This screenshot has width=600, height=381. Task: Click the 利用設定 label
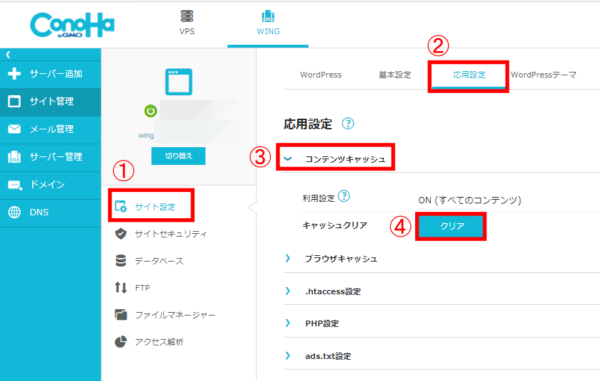click(x=318, y=198)
